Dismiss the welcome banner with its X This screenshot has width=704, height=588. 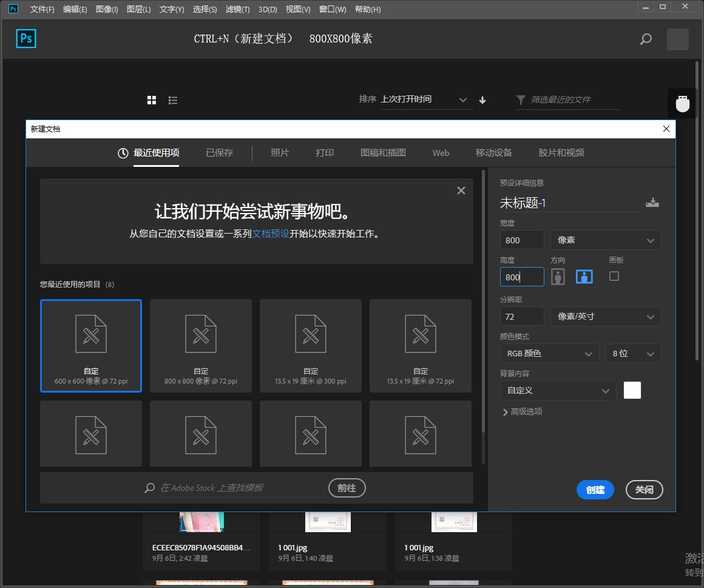(x=461, y=191)
